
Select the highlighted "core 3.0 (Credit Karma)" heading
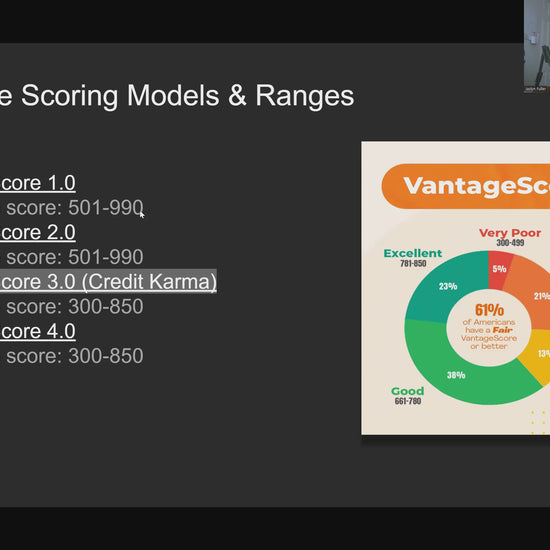[108, 281]
